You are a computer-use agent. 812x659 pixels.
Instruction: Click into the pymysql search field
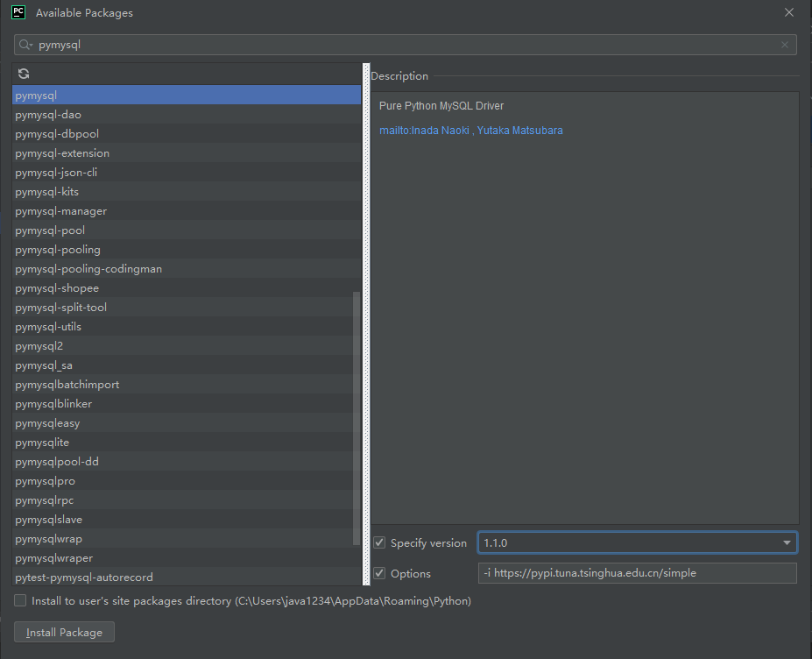403,45
